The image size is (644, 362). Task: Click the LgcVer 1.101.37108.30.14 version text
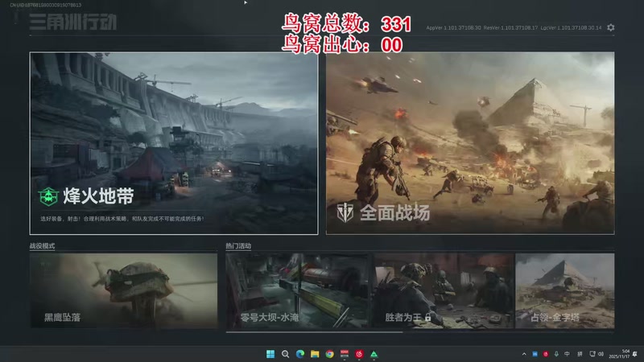pos(571,28)
